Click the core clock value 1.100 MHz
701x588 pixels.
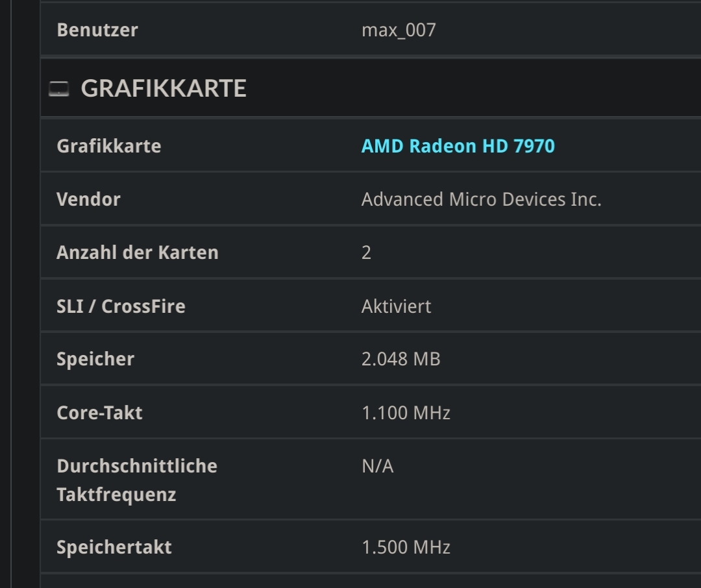tap(406, 413)
